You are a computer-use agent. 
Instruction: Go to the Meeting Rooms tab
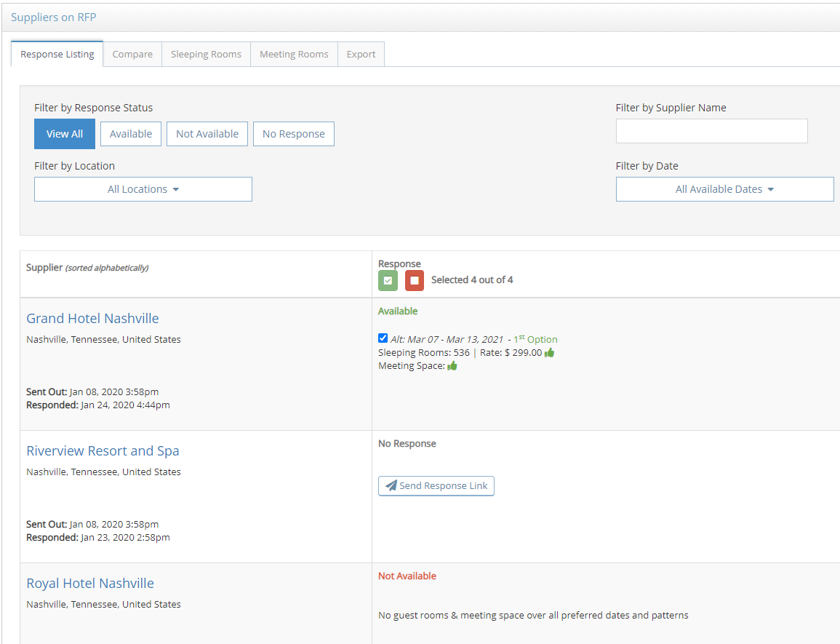[294, 55]
